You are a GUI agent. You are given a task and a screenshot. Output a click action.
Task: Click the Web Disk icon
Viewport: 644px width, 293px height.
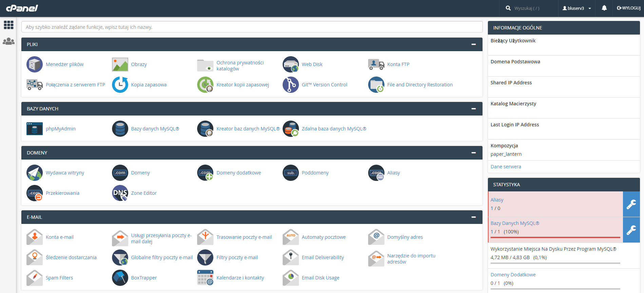(291, 64)
